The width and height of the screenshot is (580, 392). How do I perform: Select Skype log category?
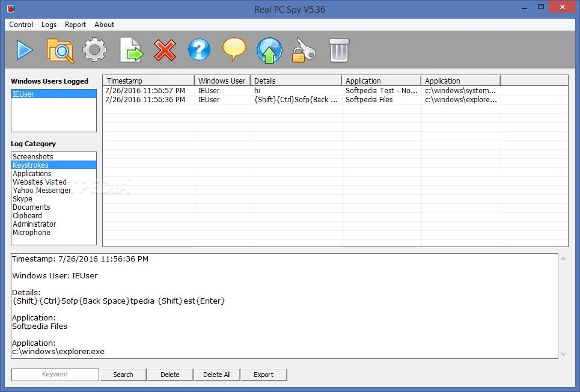53,199
